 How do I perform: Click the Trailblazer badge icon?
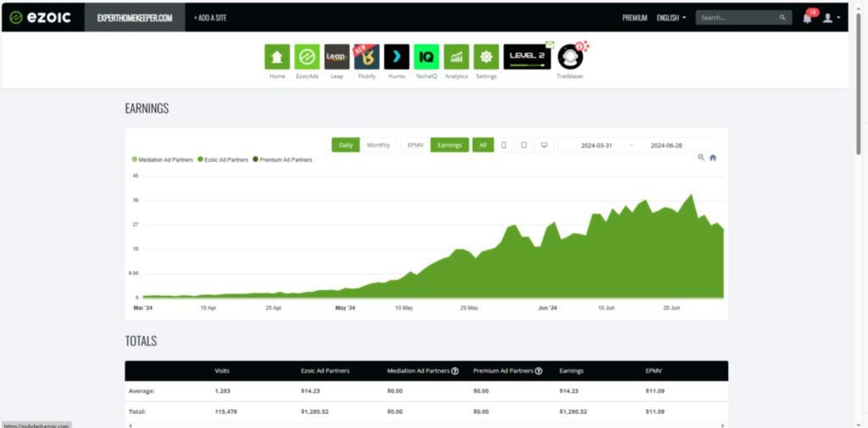pos(570,57)
